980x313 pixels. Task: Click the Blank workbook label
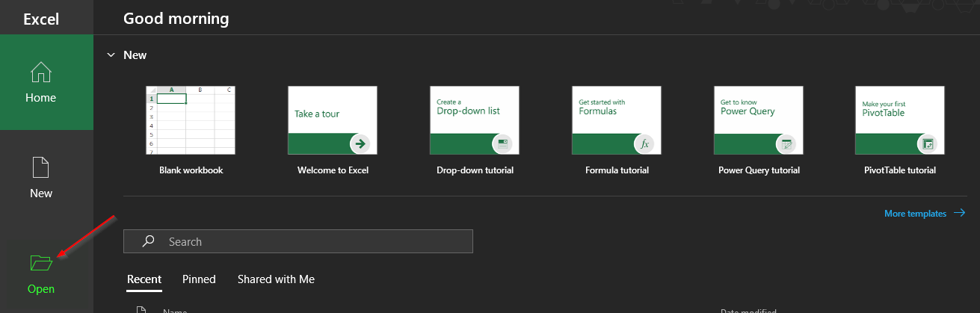[191, 170]
